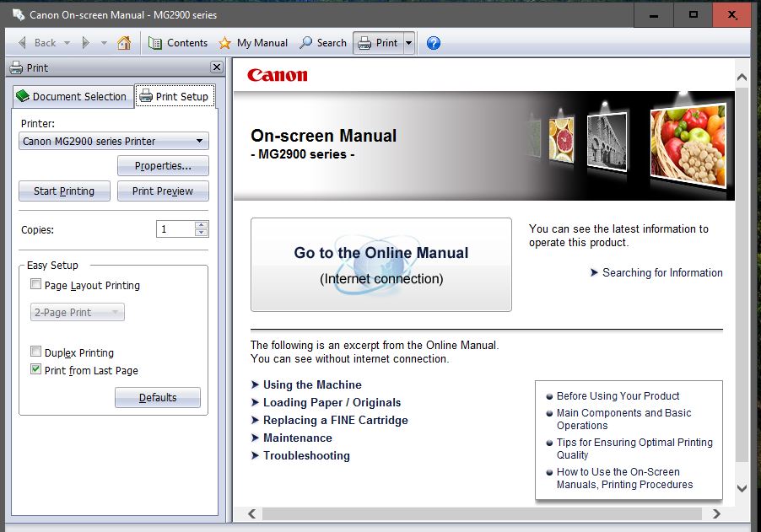Open the forward history dropdown arrow
761x532 pixels.
click(104, 43)
